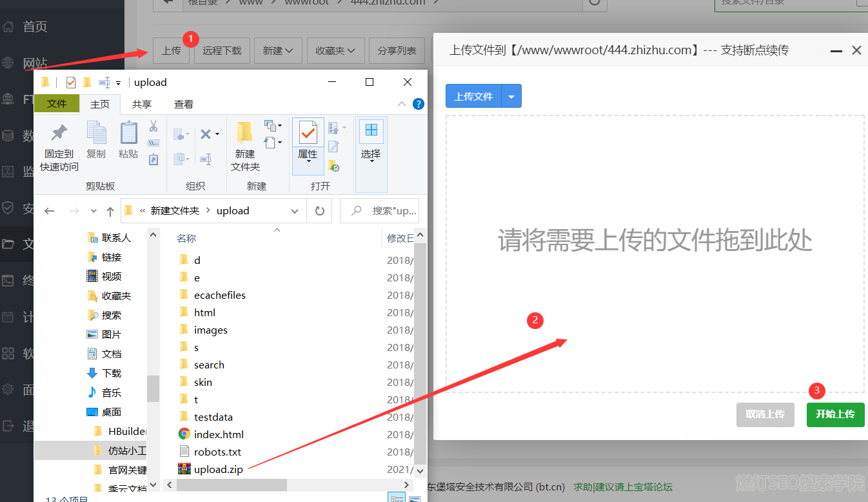The height and width of the screenshot is (502, 868).
Task: Click the Edit icon in 打开 group
Action: pyautogui.click(x=333, y=146)
